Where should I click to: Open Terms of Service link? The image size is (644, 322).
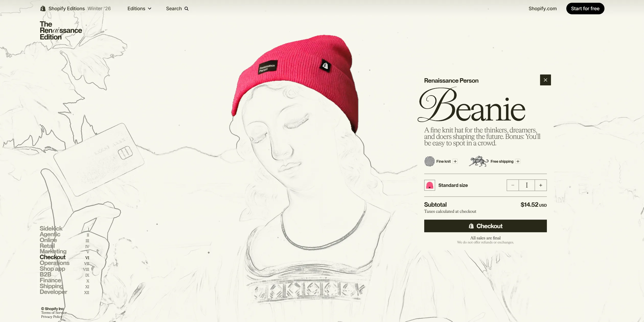(54, 313)
